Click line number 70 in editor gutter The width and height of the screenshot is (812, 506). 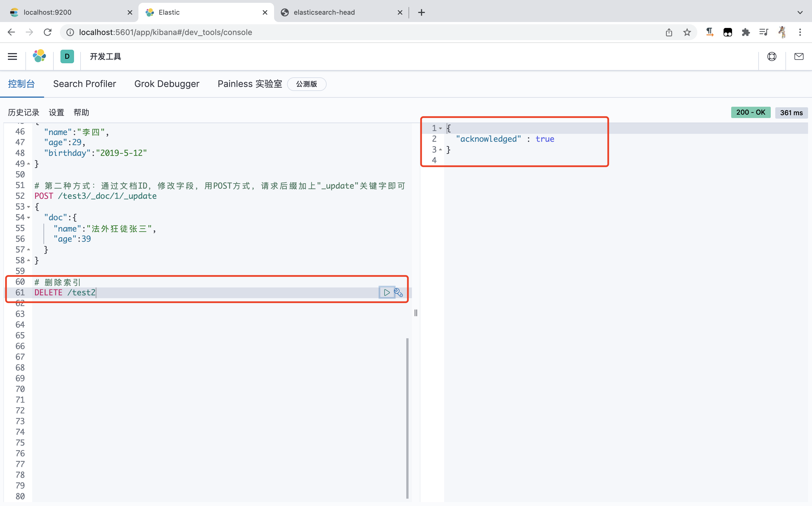(20, 389)
